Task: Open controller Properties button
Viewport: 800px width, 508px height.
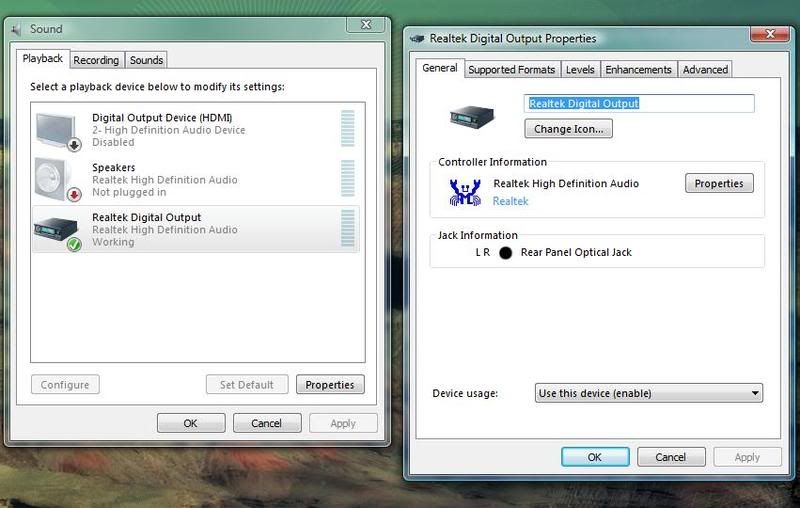Action: (x=719, y=183)
